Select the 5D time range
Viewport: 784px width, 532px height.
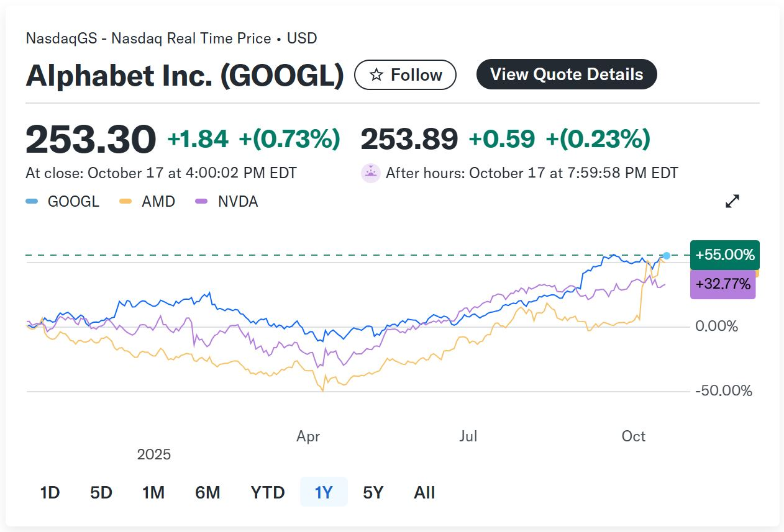[x=101, y=493]
